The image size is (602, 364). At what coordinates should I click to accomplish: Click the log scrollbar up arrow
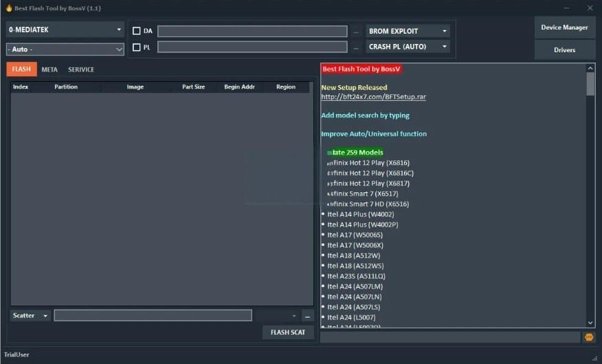[590, 68]
